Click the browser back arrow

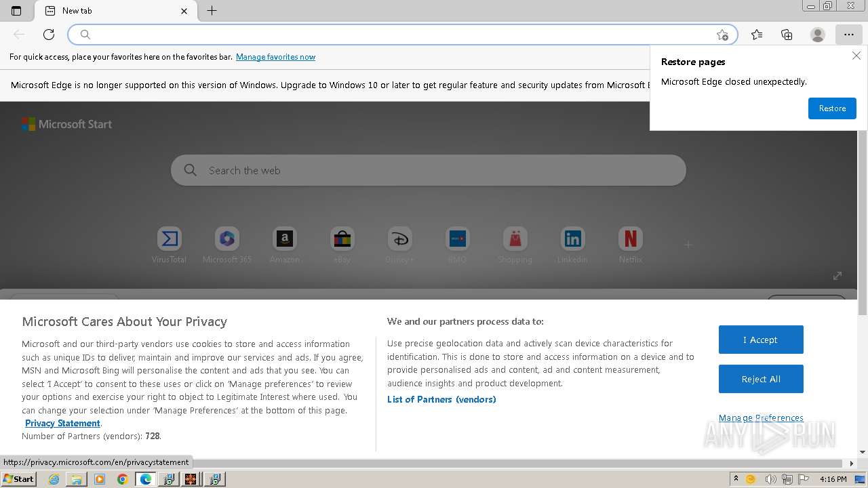(19, 35)
